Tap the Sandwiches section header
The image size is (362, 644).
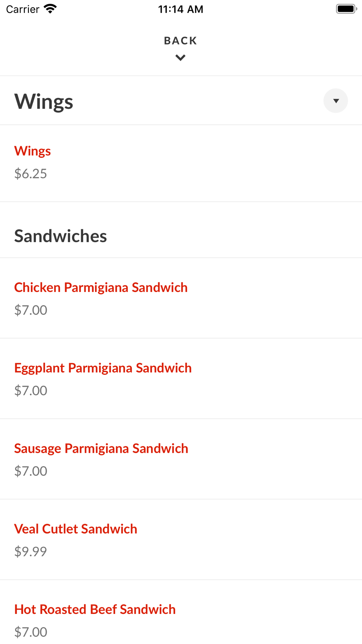(x=60, y=236)
